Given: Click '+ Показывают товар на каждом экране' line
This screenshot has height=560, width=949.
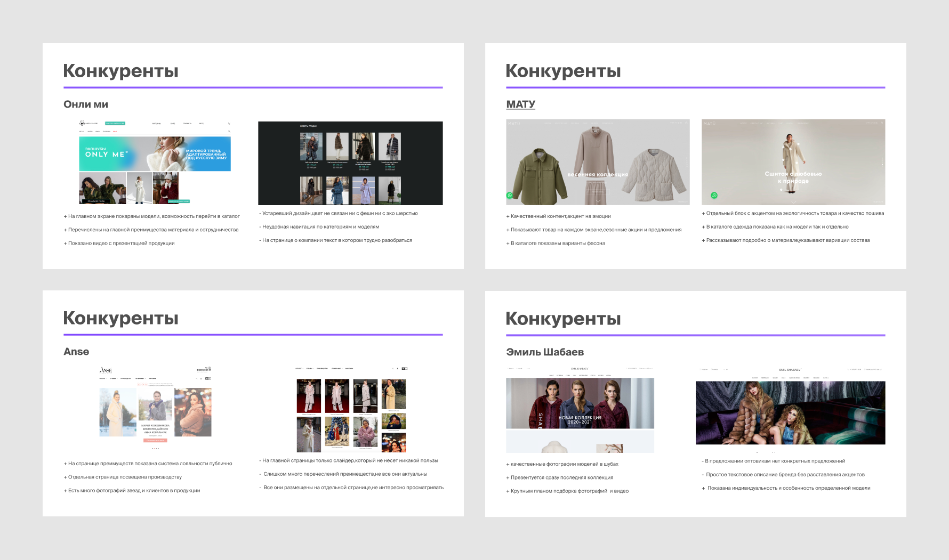Looking at the screenshot, I should click(594, 230).
